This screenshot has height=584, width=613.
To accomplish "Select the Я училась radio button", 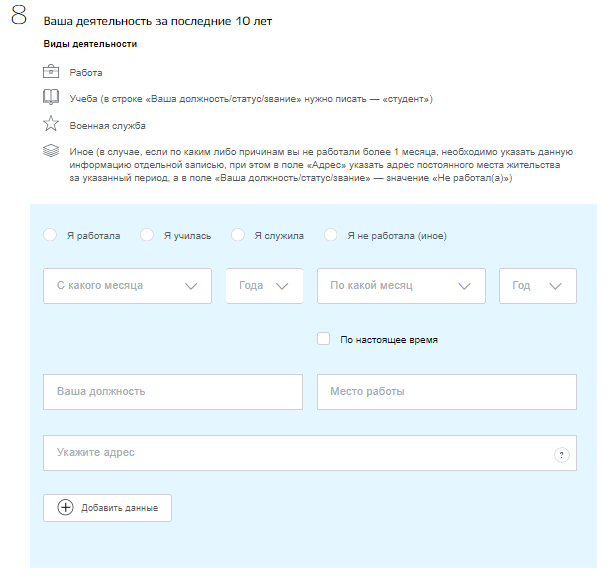I will (x=147, y=235).
